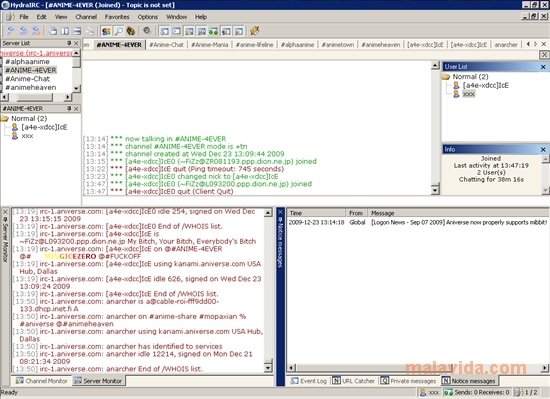Sort notices by Time column header
Image resolution: width=550 pixels, height=399 pixels.
point(316,213)
